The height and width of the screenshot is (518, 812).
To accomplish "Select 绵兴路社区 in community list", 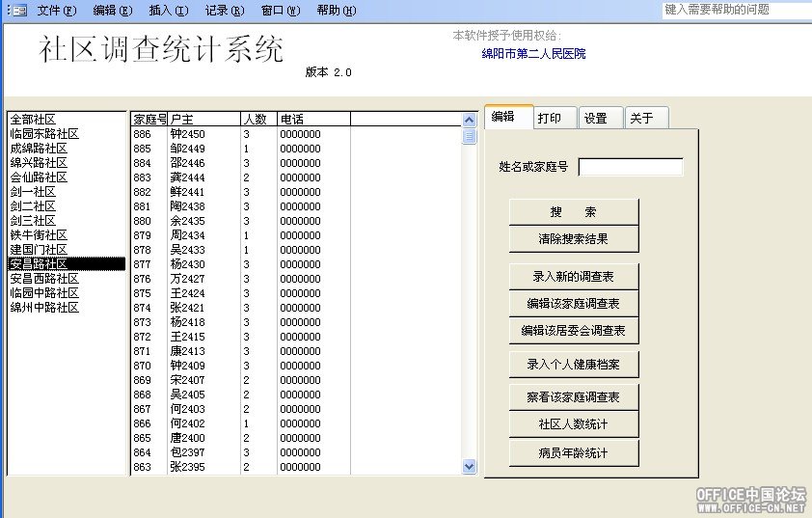I will pos(67,163).
